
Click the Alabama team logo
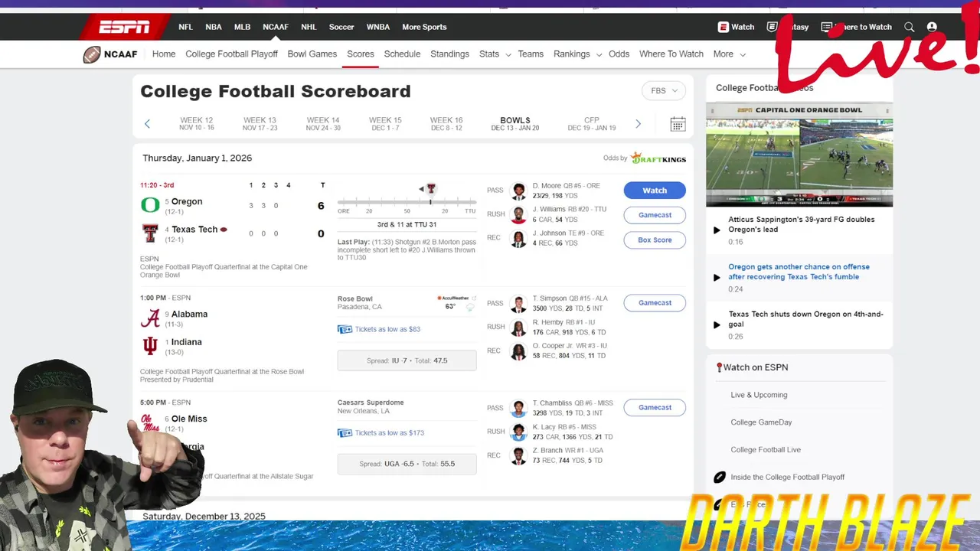pyautogui.click(x=150, y=318)
